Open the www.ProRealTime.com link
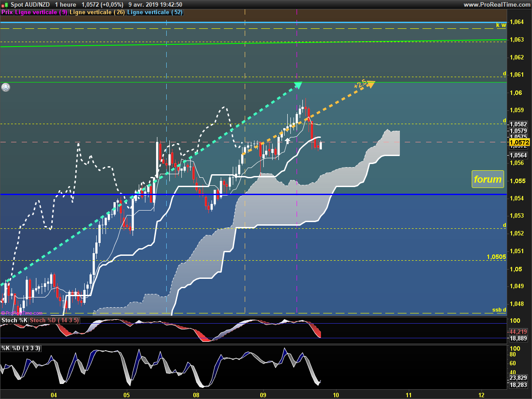Screen dimensions: 532x399 pyautogui.click(x=497, y=4)
